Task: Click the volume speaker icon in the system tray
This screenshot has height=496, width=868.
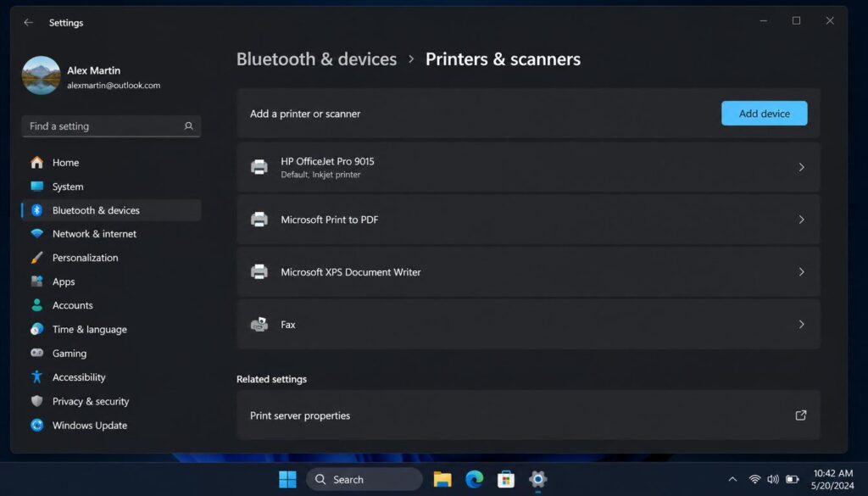Action: click(x=773, y=479)
